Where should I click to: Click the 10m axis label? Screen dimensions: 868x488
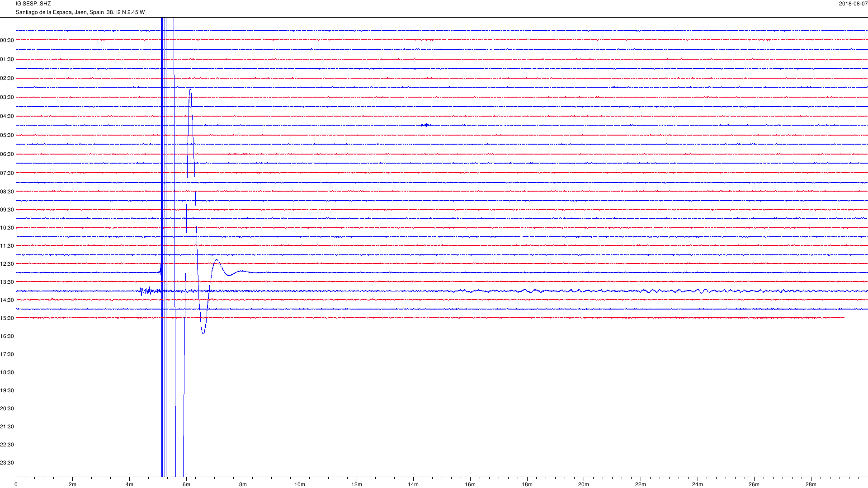tap(300, 484)
